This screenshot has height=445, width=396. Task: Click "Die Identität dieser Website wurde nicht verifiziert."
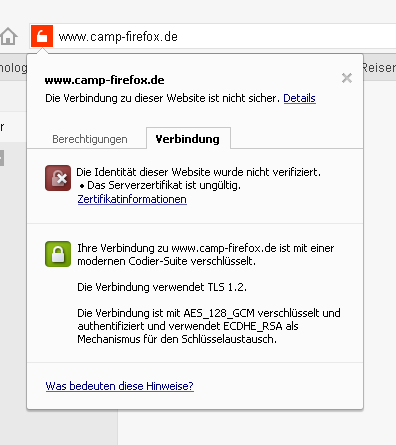pyautogui.click(x=199, y=172)
